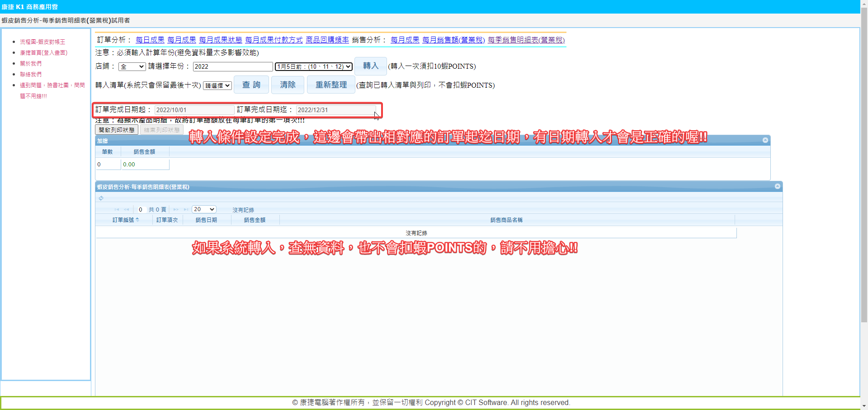868x410 pixels.
Task: Click the year input field
Action: click(232, 67)
